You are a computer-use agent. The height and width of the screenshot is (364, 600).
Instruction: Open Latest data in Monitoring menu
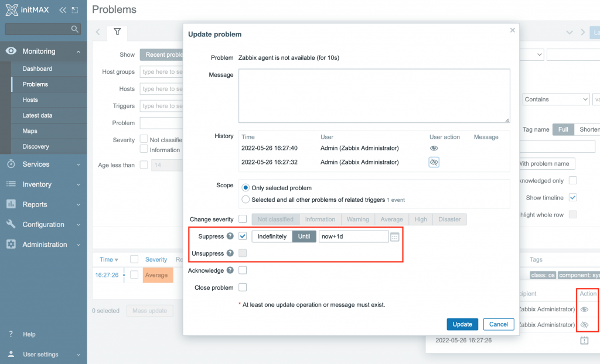pyautogui.click(x=37, y=115)
